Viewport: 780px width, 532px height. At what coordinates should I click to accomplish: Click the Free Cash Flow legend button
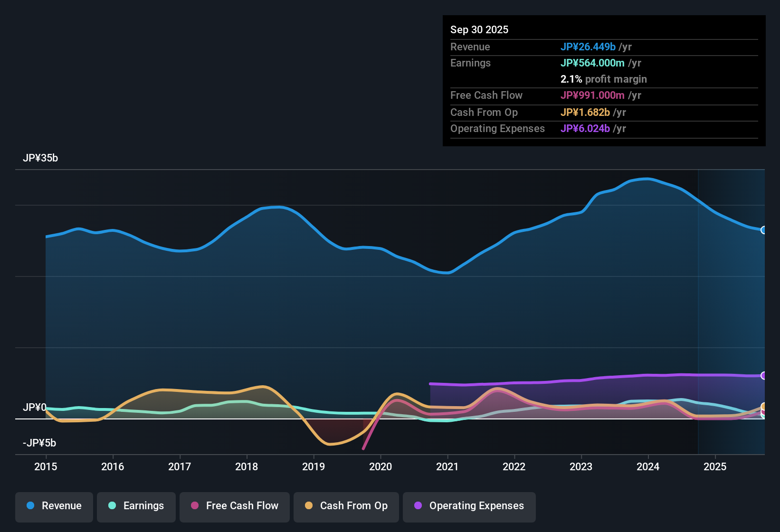pos(234,506)
